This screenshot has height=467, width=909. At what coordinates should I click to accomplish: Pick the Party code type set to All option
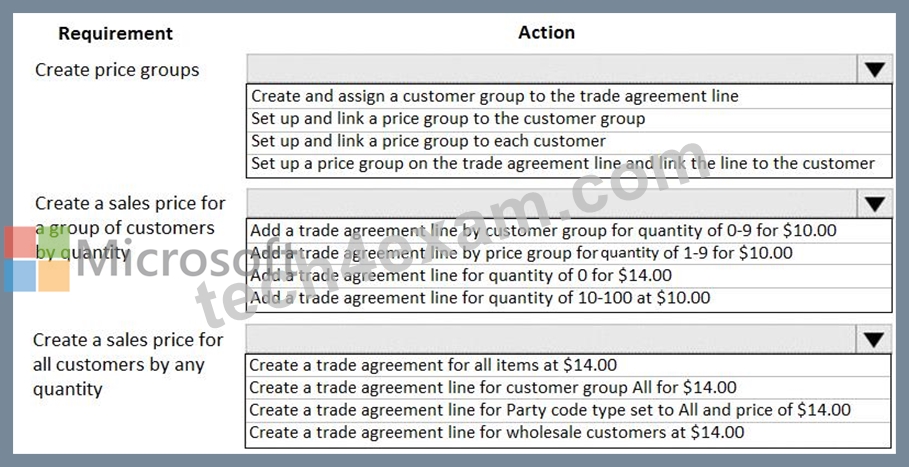[x=568, y=411]
